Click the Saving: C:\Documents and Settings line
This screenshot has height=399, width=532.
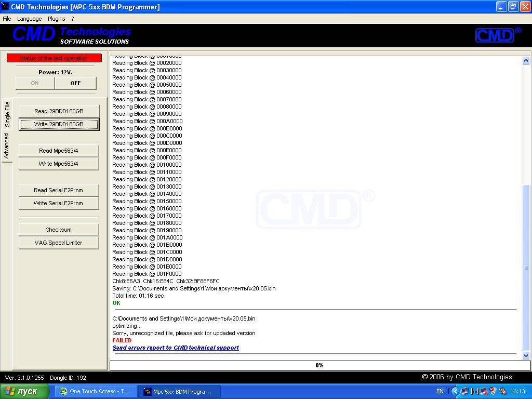[x=194, y=288]
